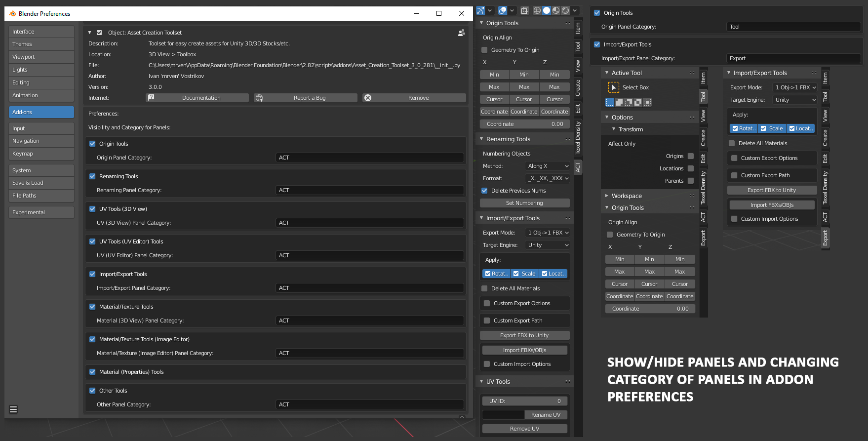This screenshot has width=868, height=441.
Task: Open Export Mode dropdown in left panel
Action: pyautogui.click(x=548, y=233)
